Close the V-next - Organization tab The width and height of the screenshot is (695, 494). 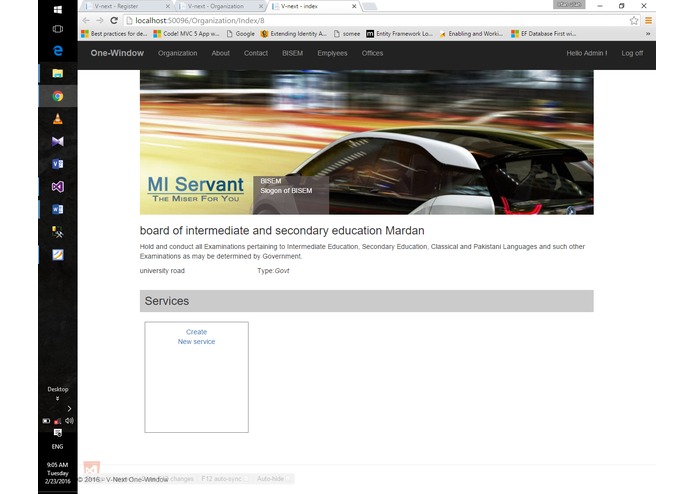pyautogui.click(x=261, y=6)
